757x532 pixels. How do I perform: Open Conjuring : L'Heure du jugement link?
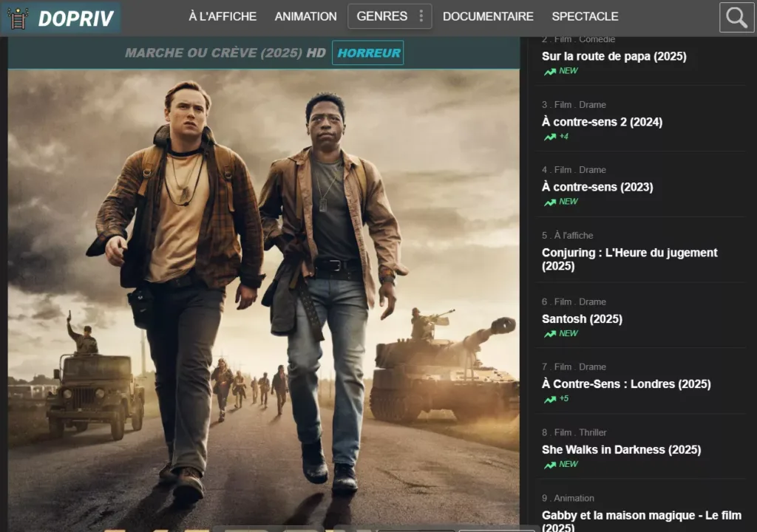pos(629,259)
